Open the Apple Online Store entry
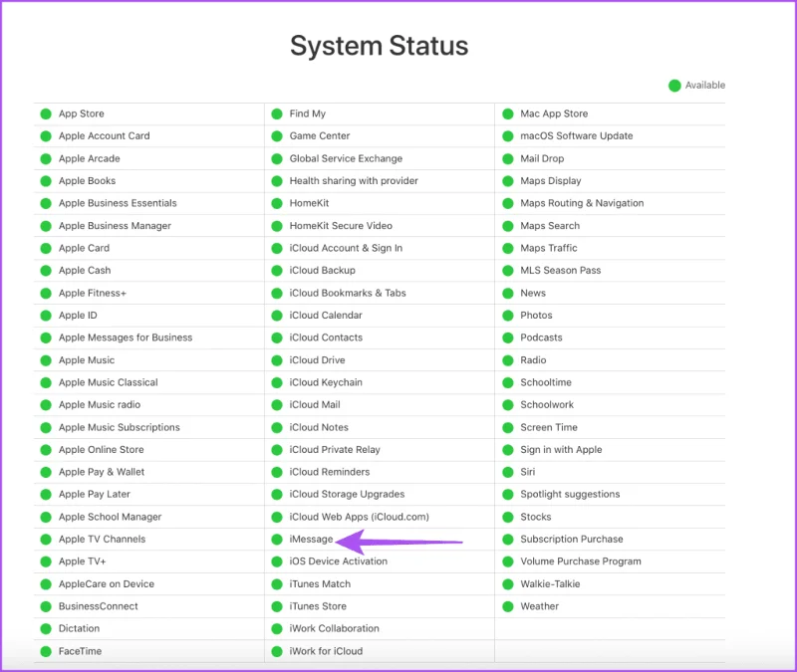Screen dimensions: 797x672 click(102, 450)
